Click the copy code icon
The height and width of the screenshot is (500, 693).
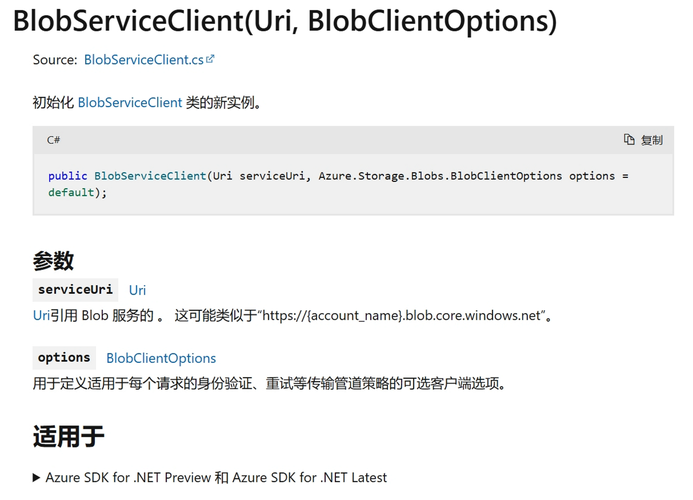629,140
